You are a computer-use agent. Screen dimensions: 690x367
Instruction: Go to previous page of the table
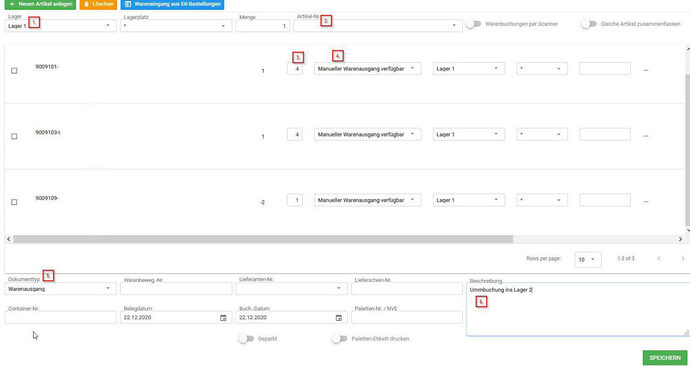coord(659,259)
